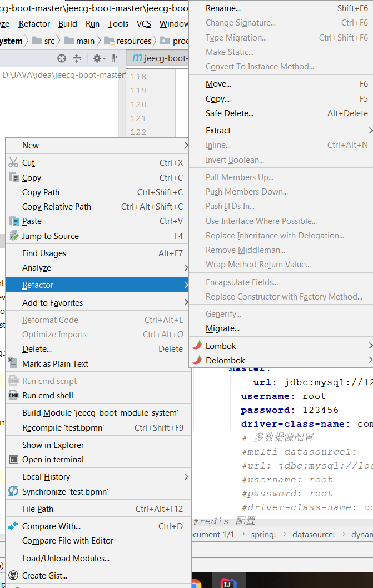This screenshot has width=373, height=588.
Task: Choose Recompile 'test.bpmn'
Action: tap(98, 427)
